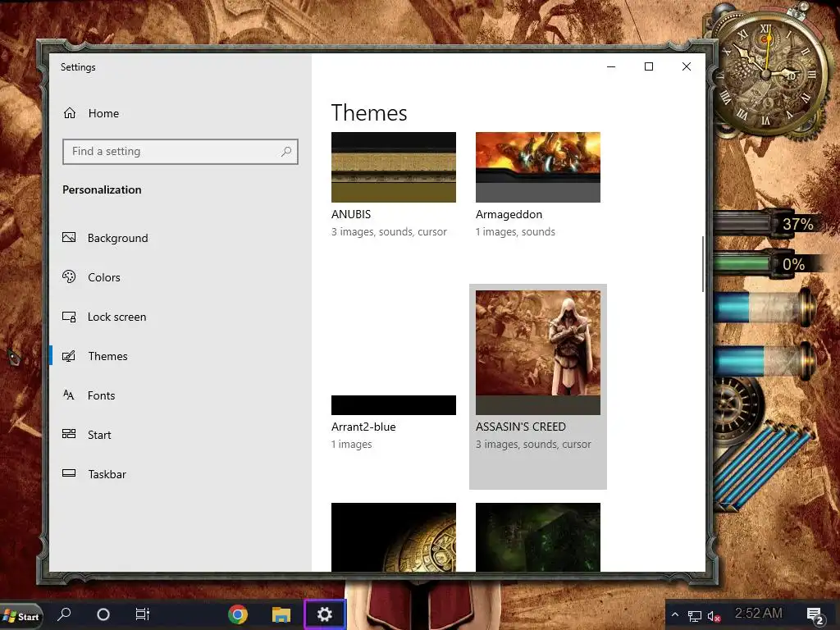This screenshot has width=840, height=630.
Task: Click the Fonts letter icon
Action: pyautogui.click(x=69, y=395)
